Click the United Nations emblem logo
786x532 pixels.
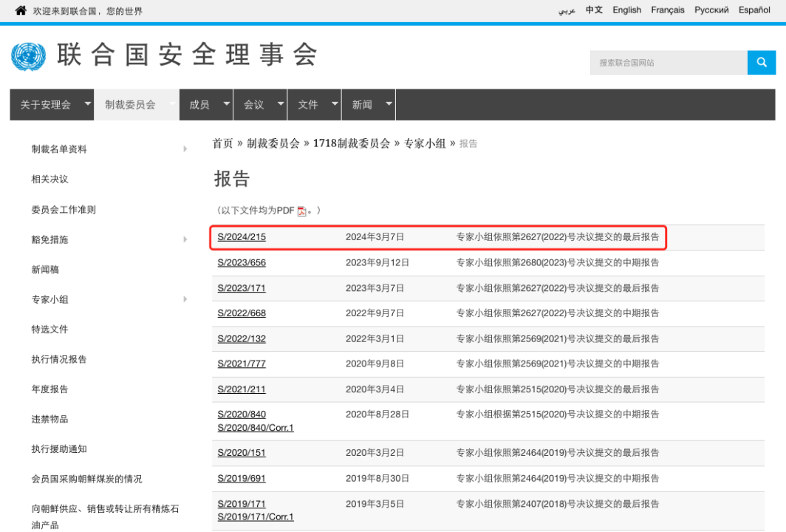tap(28, 57)
